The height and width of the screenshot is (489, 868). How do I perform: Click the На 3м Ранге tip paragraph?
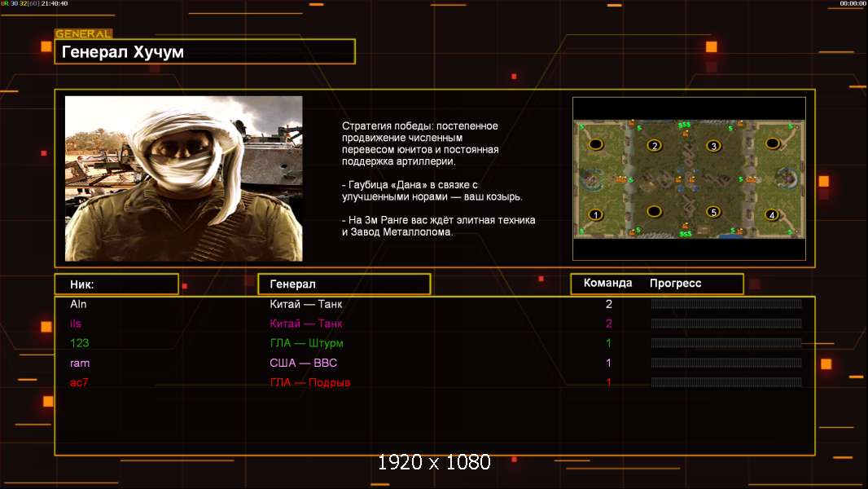438,226
